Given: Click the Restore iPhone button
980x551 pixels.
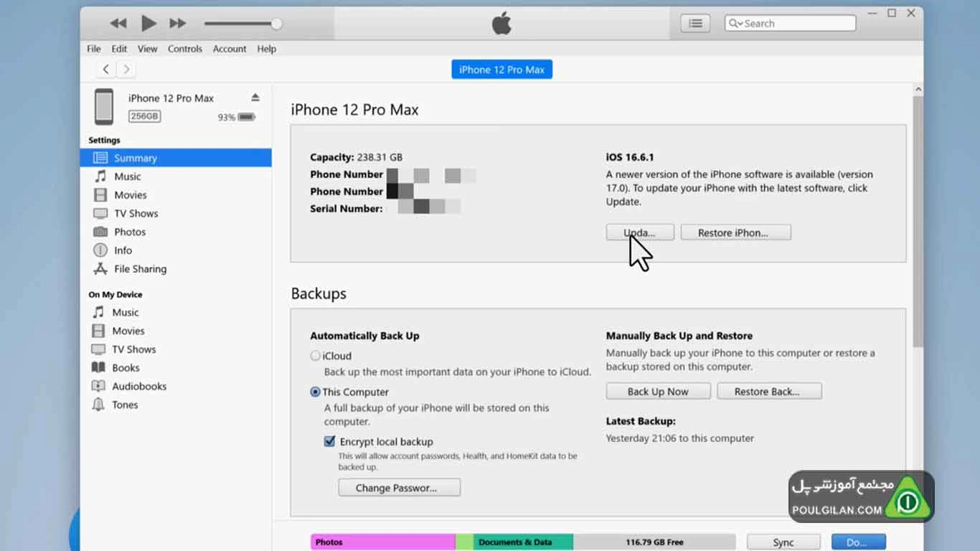Looking at the screenshot, I should pos(735,232).
